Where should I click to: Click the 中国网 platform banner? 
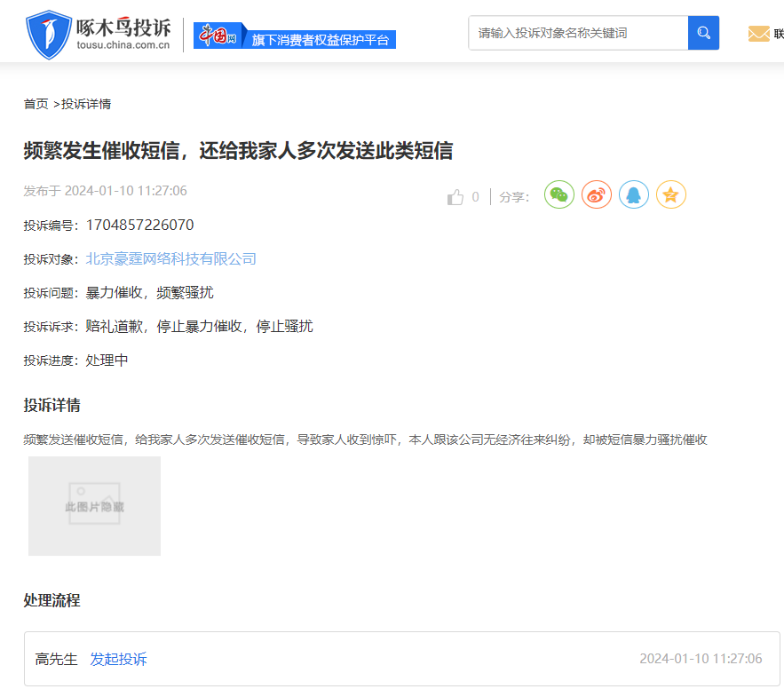295,36
